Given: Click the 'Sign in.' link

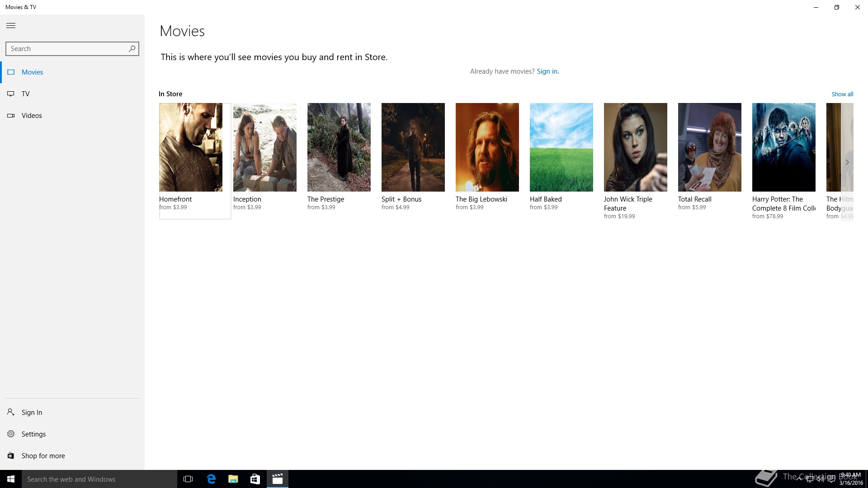Looking at the screenshot, I should pyautogui.click(x=547, y=71).
